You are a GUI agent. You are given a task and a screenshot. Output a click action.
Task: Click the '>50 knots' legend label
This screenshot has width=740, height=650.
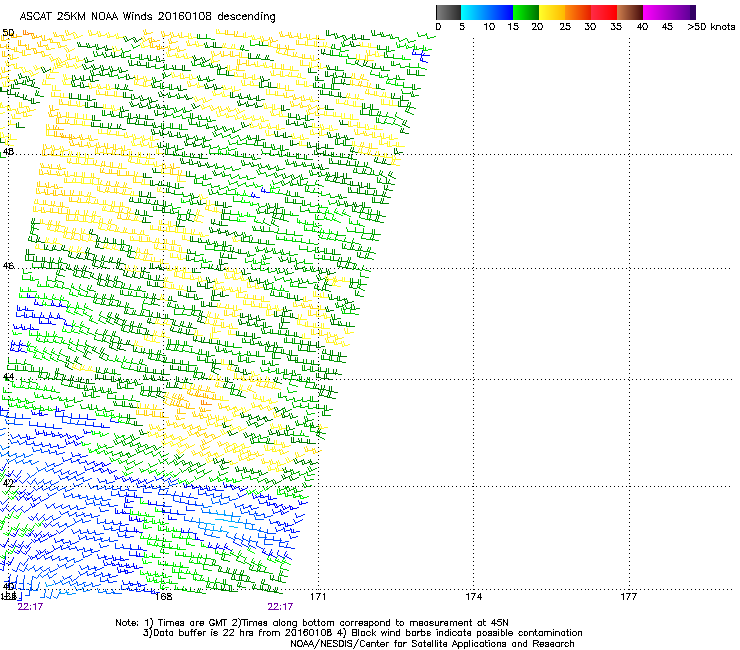[x=711, y=27]
